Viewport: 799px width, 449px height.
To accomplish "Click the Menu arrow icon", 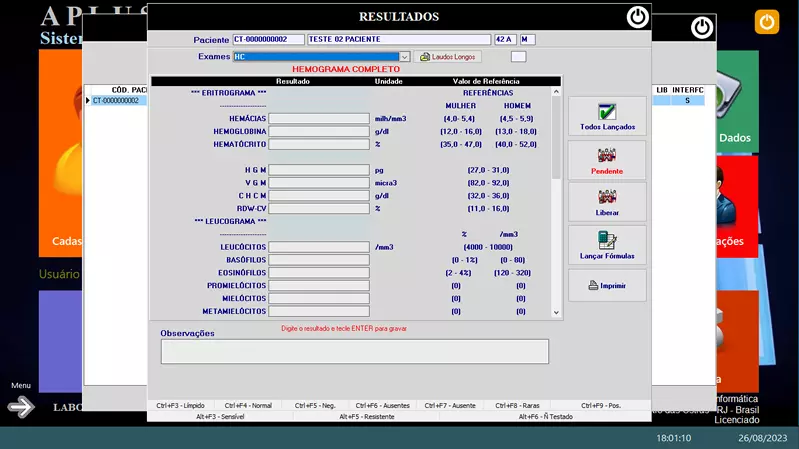I will click(x=21, y=406).
